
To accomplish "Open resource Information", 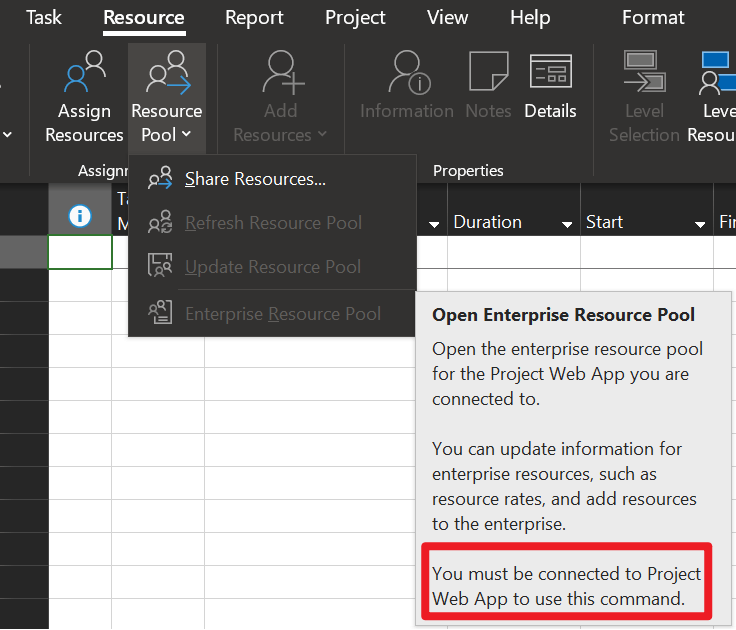I will [x=407, y=85].
